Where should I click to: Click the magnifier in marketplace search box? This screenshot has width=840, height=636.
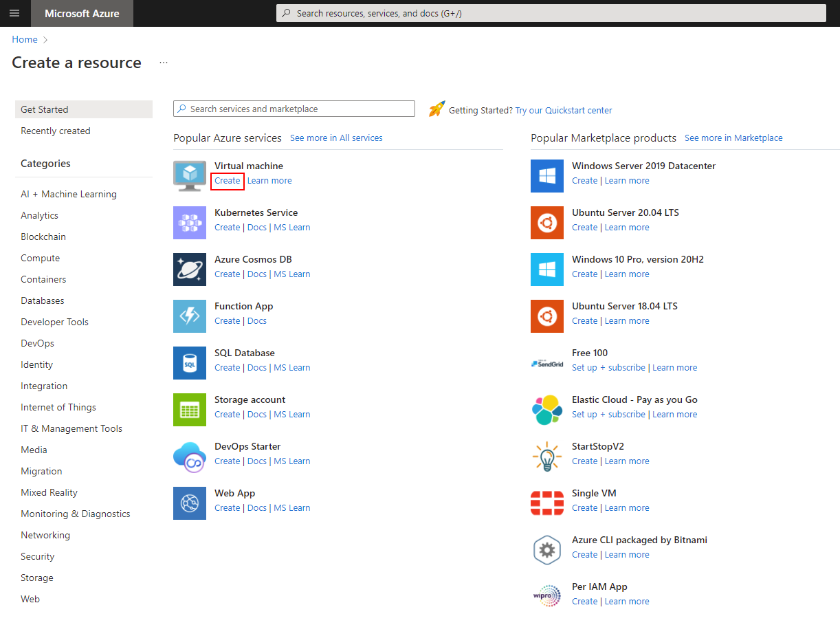click(181, 109)
